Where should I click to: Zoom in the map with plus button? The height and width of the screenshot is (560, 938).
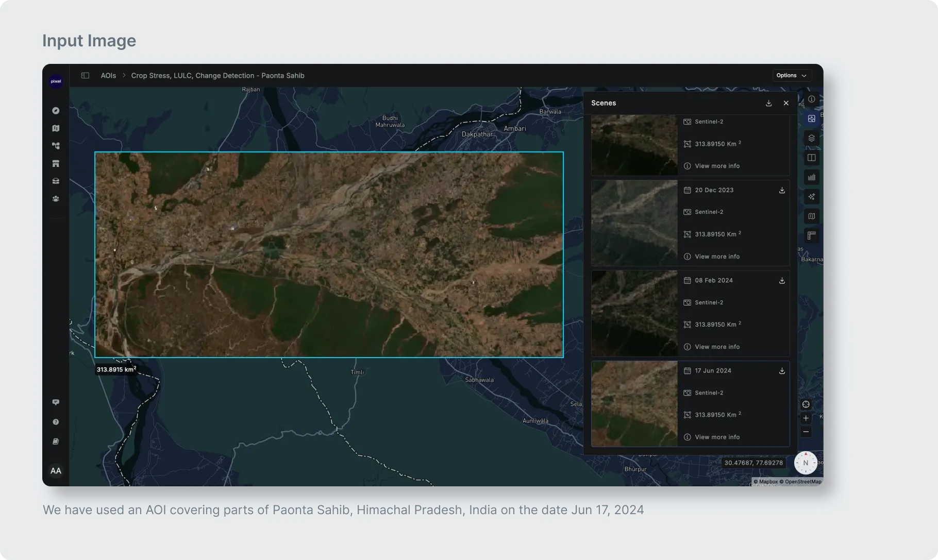(x=806, y=418)
